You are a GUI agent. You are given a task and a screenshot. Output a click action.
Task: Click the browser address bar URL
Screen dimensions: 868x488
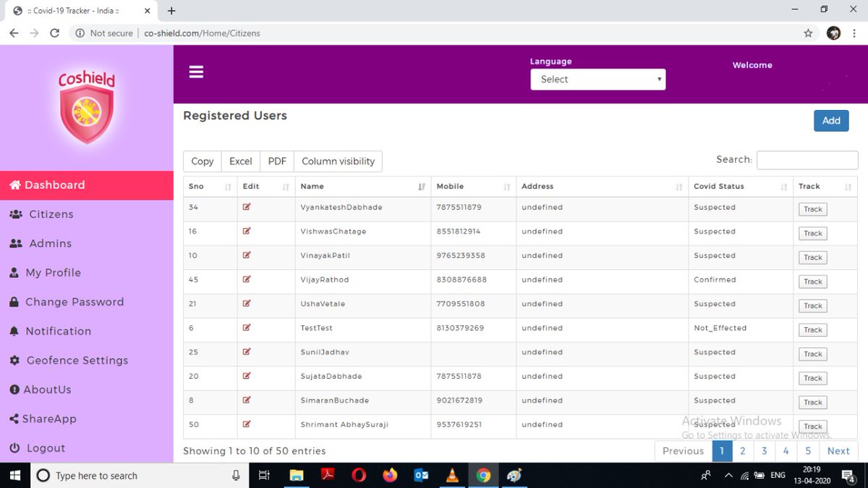tap(202, 33)
